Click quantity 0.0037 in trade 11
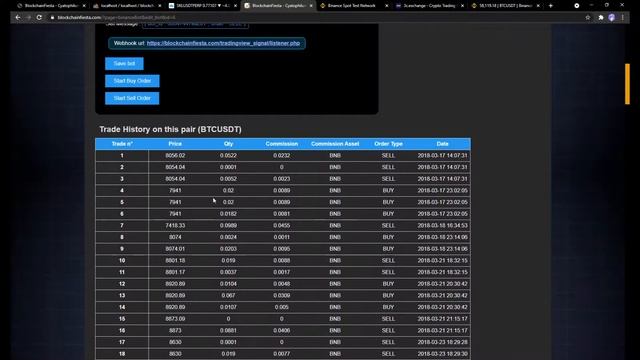640x360 pixels. [x=228, y=272]
